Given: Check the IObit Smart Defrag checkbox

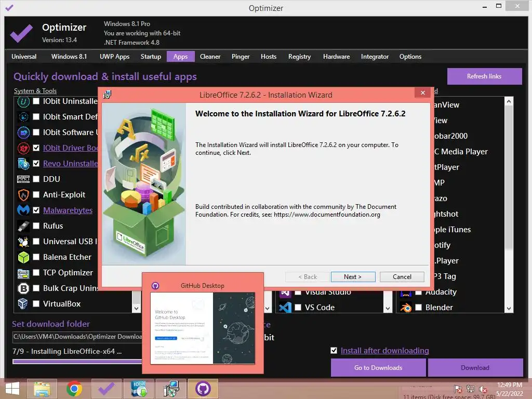Looking at the screenshot, I should pos(36,117).
